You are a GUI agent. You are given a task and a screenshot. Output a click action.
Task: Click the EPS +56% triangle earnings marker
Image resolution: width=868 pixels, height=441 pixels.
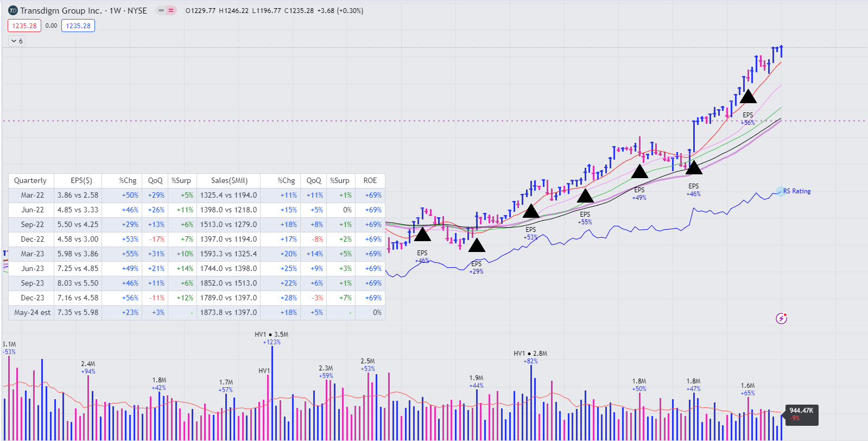point(748,97)
